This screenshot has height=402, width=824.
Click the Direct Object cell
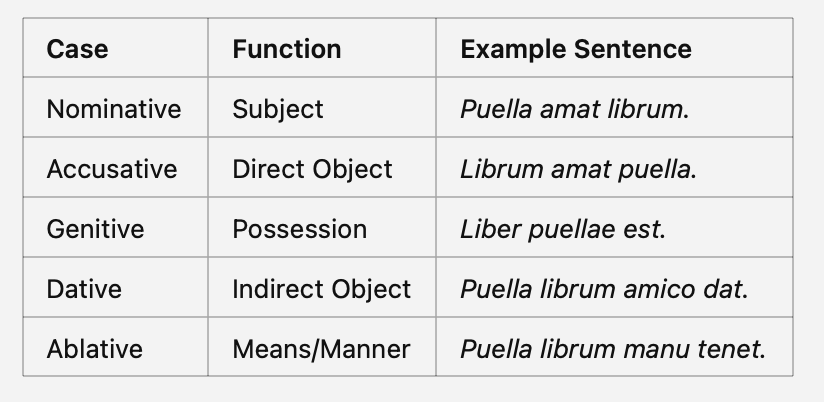[312, 168]
